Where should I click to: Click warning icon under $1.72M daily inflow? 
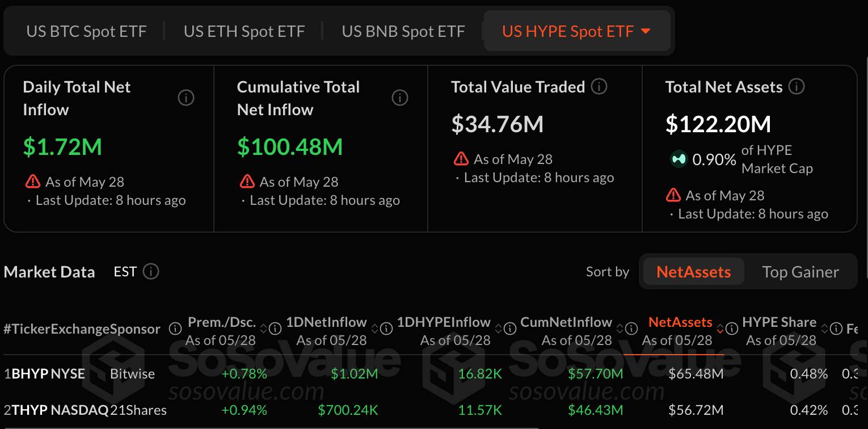click(33, 182)
